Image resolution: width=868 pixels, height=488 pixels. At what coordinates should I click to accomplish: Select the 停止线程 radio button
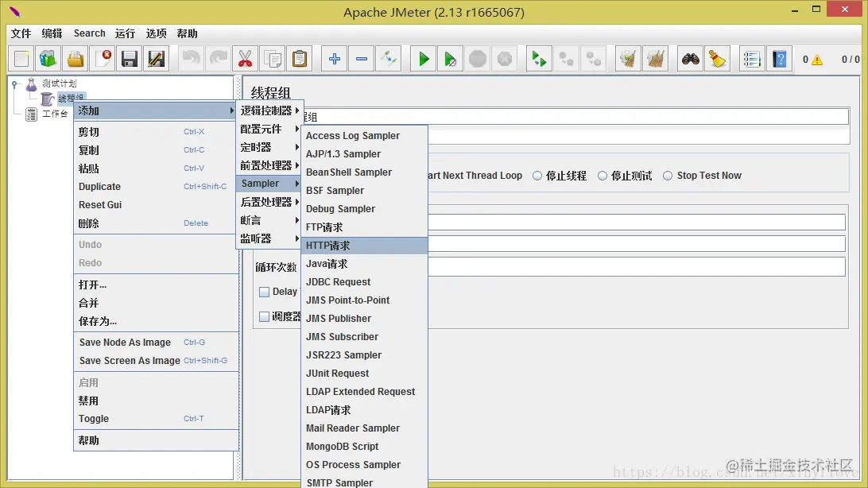537,176
